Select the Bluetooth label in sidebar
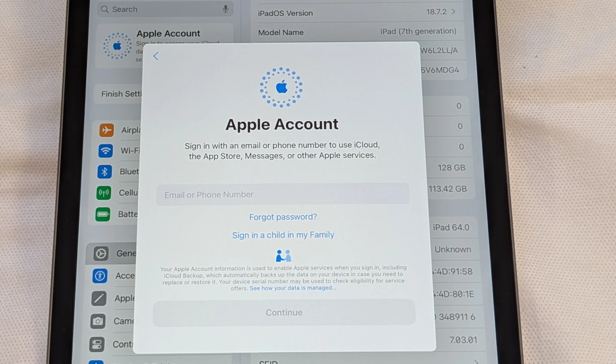Screen dimensions: 616x364 (x=129, y=172)
